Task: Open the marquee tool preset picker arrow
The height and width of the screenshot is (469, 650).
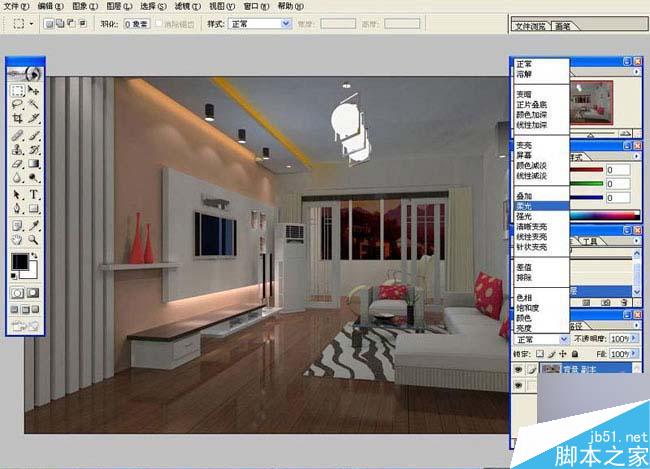Action: [32, 24]
